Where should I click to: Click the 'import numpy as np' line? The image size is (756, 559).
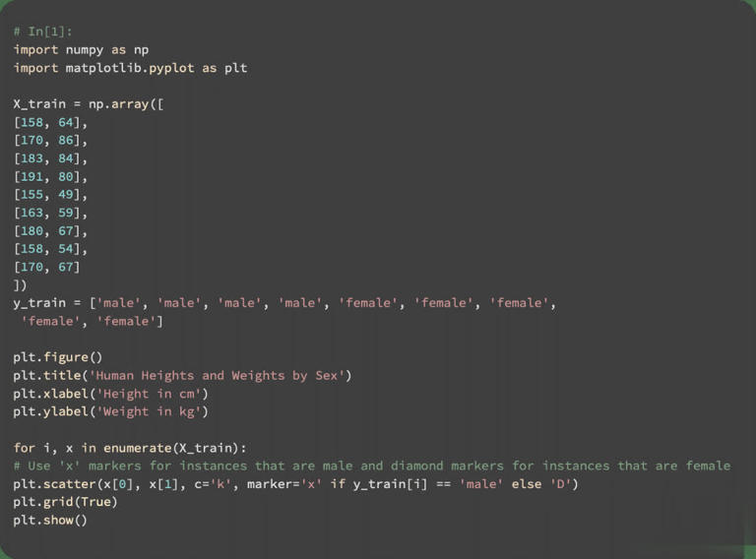[x=81, y=49]
